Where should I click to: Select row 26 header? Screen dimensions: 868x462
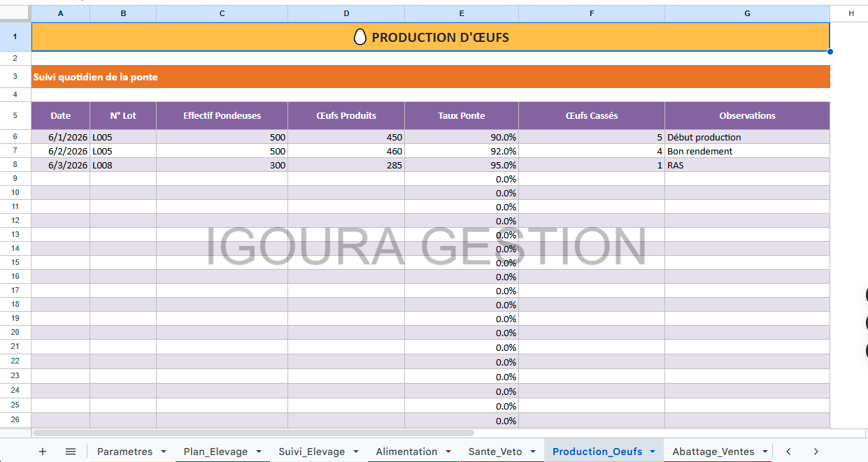(x=15, y=420)
